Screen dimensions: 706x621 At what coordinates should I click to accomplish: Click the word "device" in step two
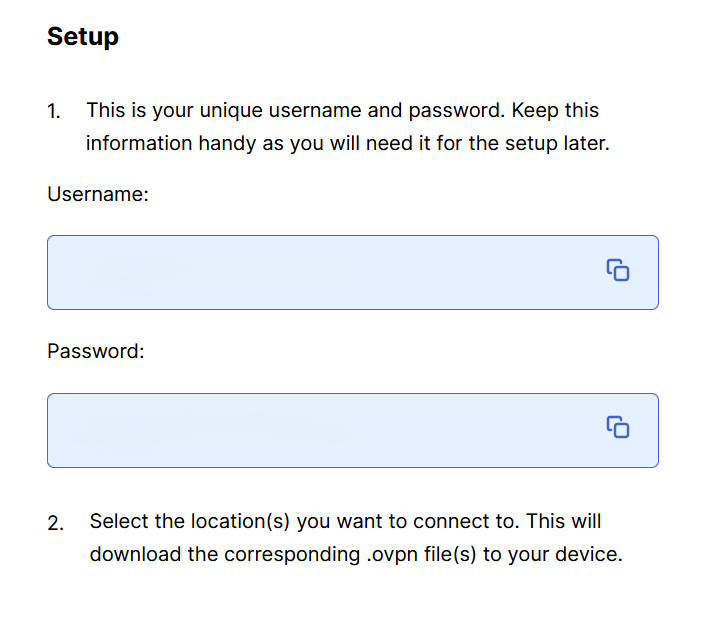tap(590, 554)
